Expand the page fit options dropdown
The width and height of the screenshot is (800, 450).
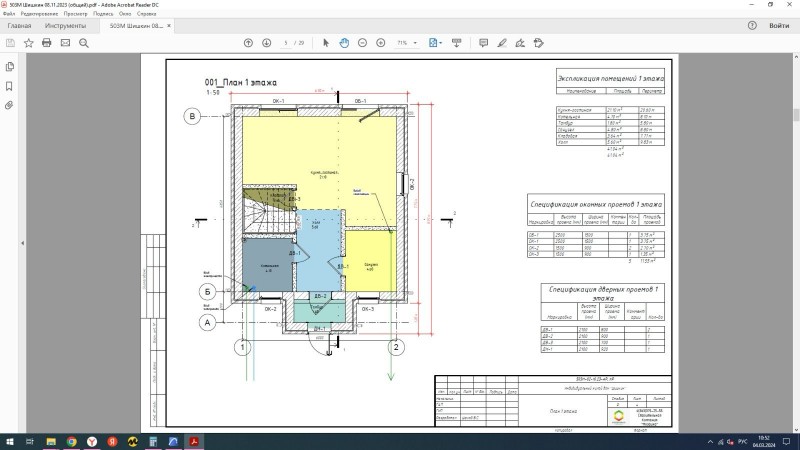coord(436,43)
